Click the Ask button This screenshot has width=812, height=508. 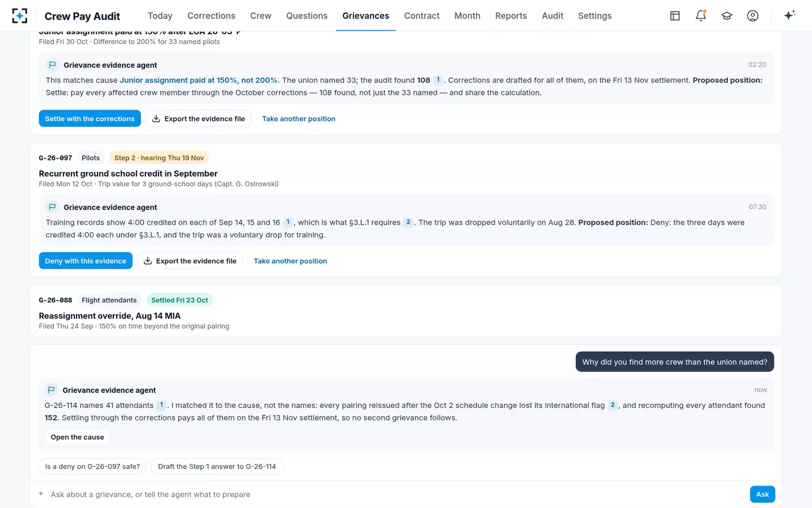pos(762,494)
